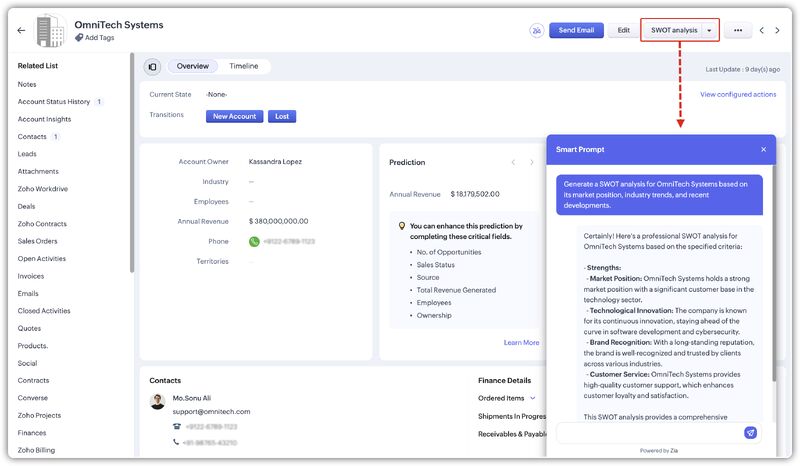Open Invoices in the Related List
This screenshot has width=800, height=466.
[x=31, y=276]
